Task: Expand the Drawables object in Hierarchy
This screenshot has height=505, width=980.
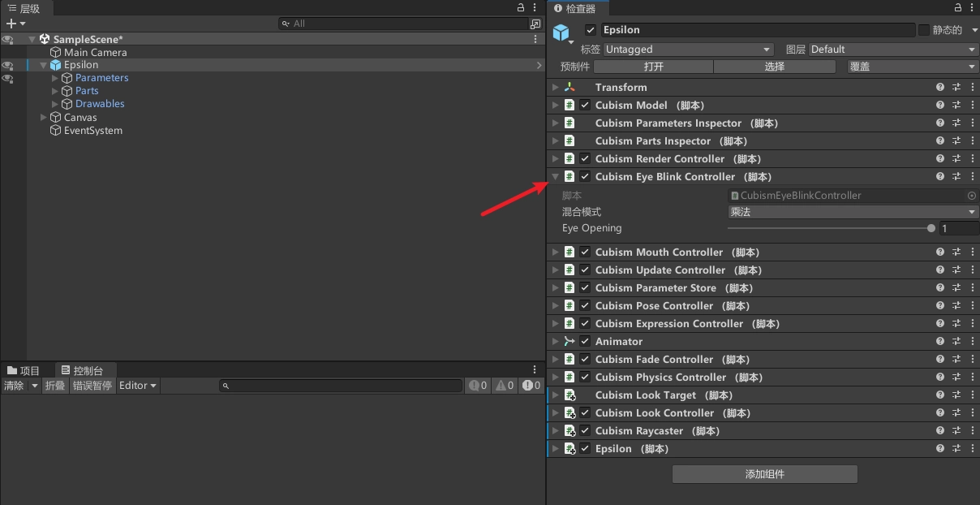Action: point(55,104)
